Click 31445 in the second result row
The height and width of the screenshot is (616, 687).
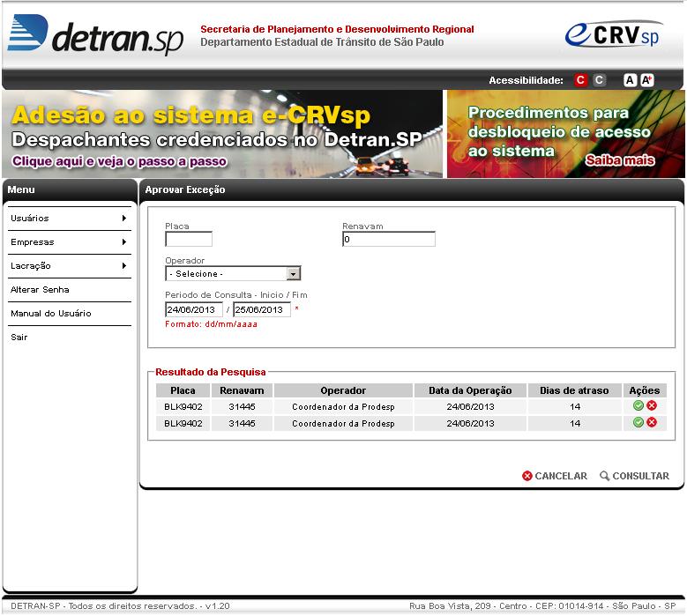pyautogui.click(x=242, y=423)
